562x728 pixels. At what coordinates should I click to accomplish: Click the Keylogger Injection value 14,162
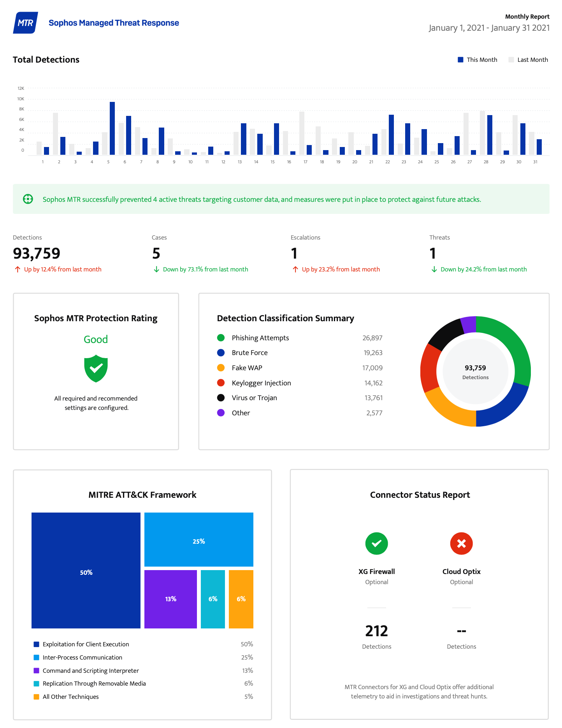(373, 383)
